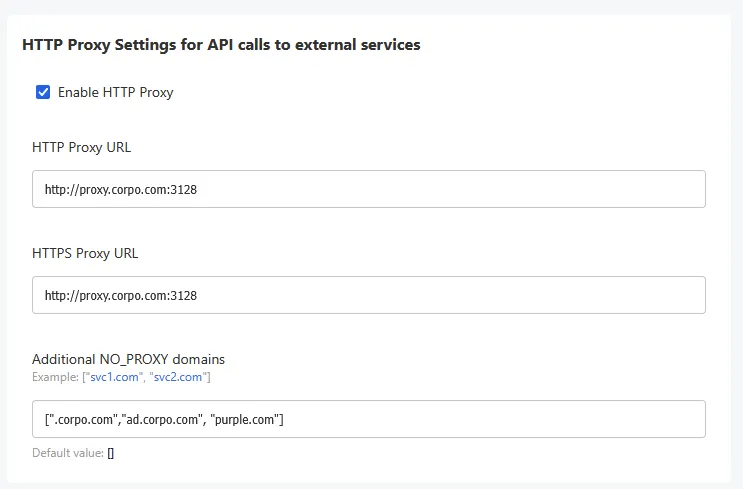Place cursor on "purple.com" in NO_PROXY field
Screen dimensions: 743x489
pyautogui.click(x=245, y=420)
